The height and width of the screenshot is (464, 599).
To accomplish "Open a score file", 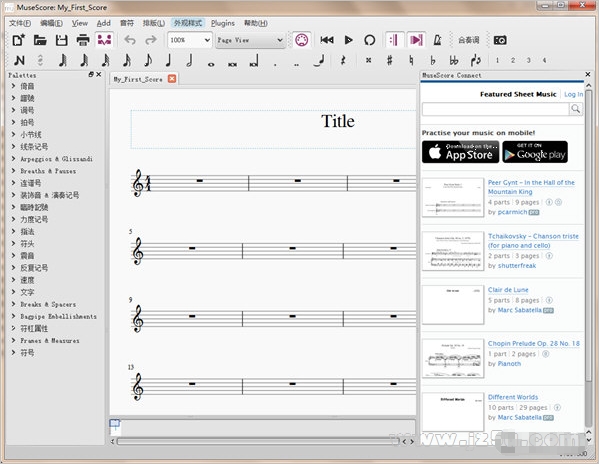I will 40,40.
